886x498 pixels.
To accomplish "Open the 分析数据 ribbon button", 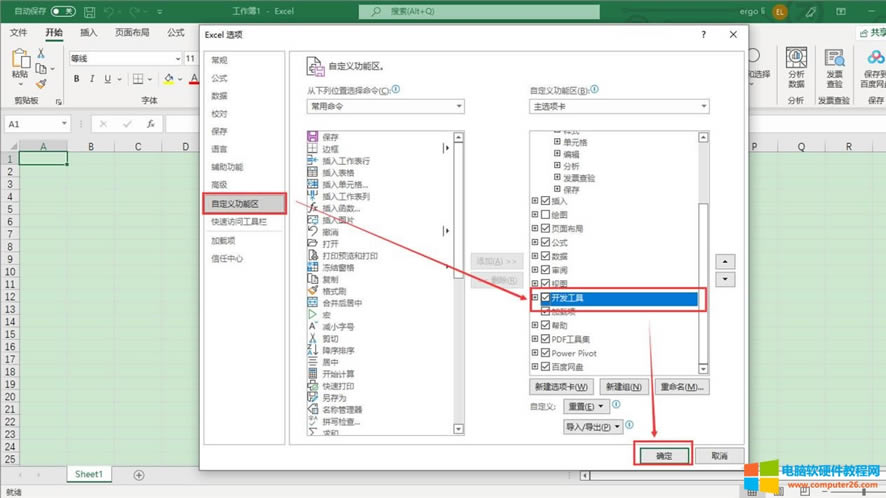I will [x=796, y=67].
